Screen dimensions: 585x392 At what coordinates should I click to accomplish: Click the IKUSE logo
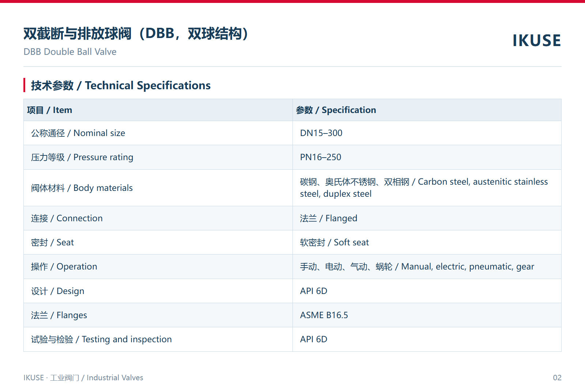(x=536, y=41)
